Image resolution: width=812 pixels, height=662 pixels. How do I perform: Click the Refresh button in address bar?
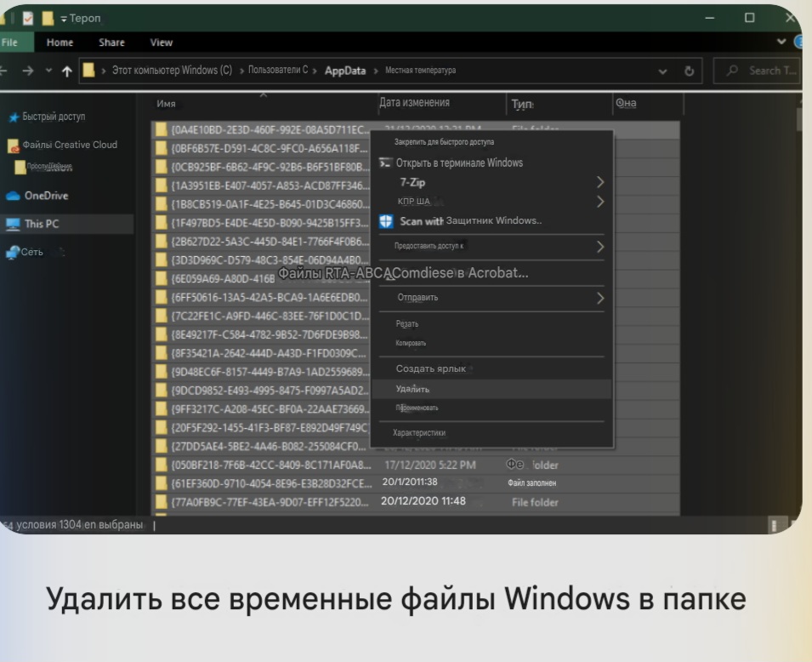tap(689, 71)
